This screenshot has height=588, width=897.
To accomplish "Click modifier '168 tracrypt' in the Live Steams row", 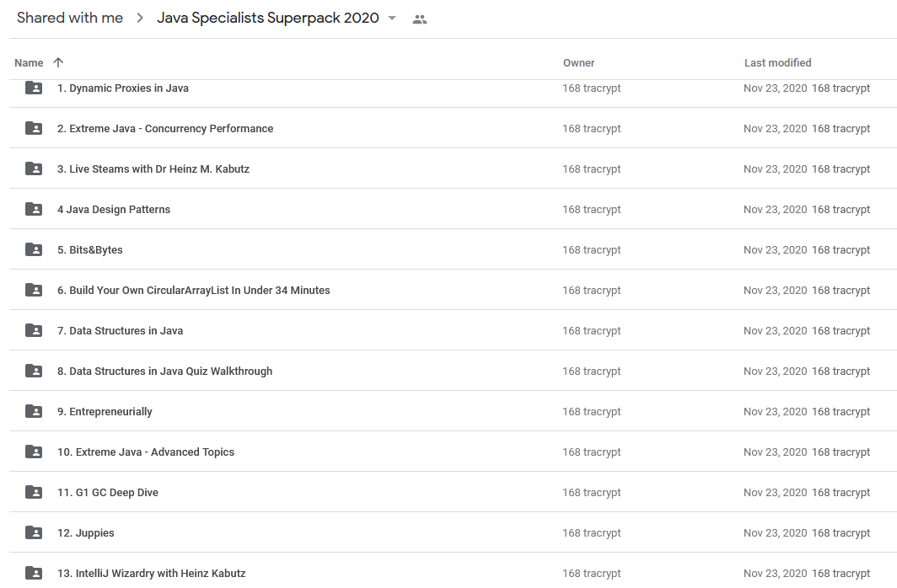I will click(x=841, y=169).
